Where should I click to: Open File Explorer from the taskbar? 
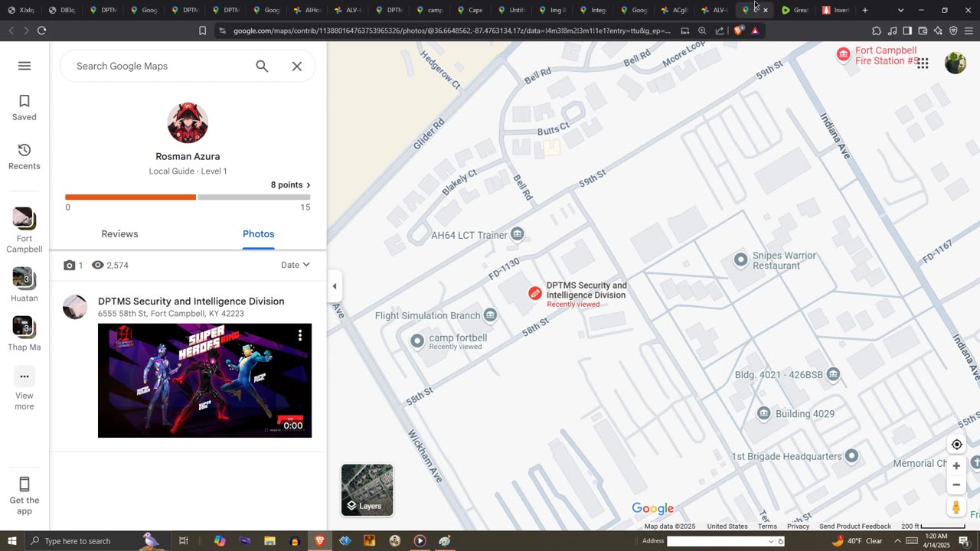(269, 541)
